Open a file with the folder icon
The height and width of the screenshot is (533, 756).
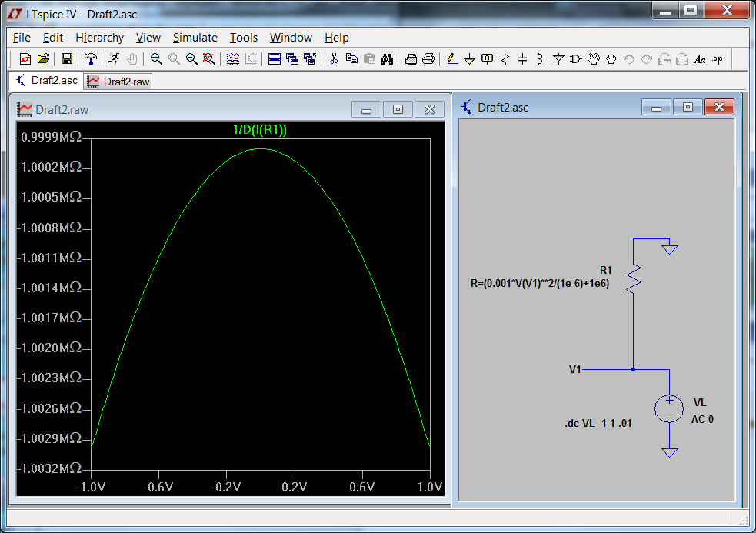coord(43,59)
